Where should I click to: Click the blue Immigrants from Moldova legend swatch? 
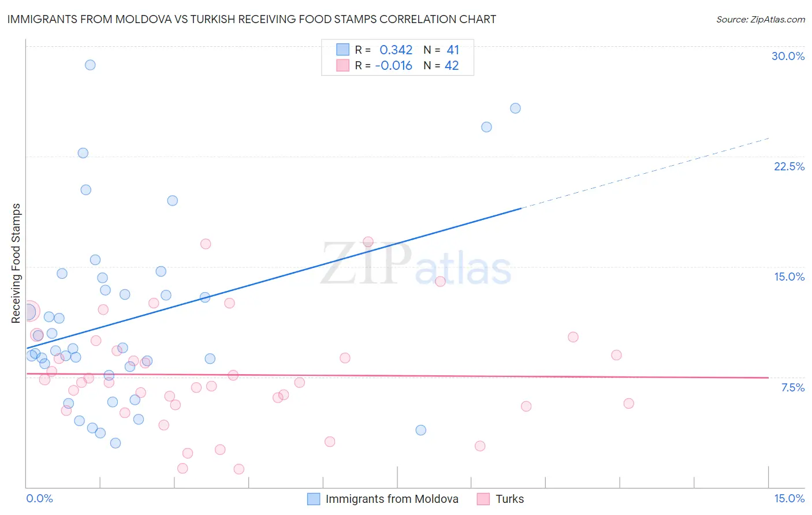pyautogui.click(x=314, y=499)
